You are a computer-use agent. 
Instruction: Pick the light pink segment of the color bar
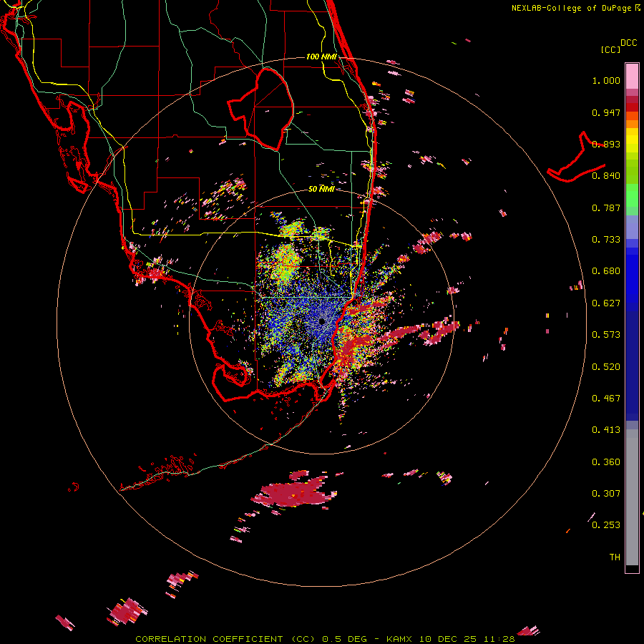point(632,76)
